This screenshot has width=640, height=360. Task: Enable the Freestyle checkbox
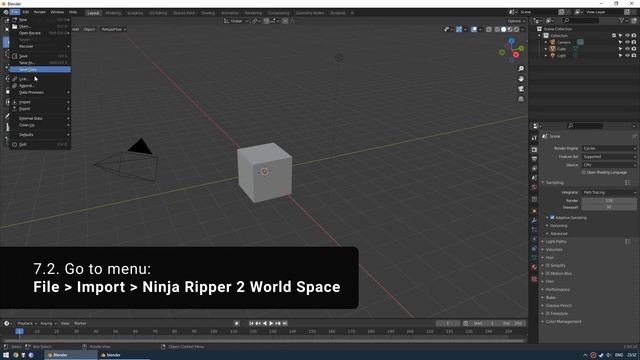(548, 313)
